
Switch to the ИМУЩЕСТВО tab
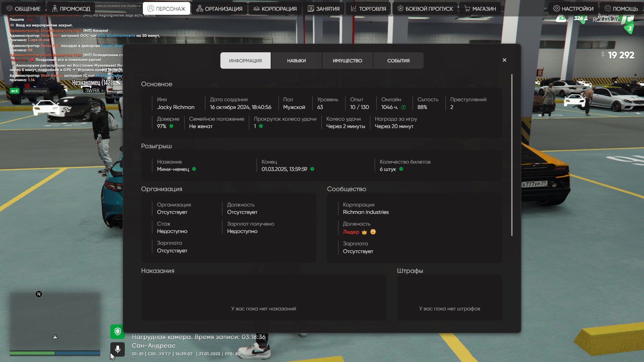tap(347, 61)
